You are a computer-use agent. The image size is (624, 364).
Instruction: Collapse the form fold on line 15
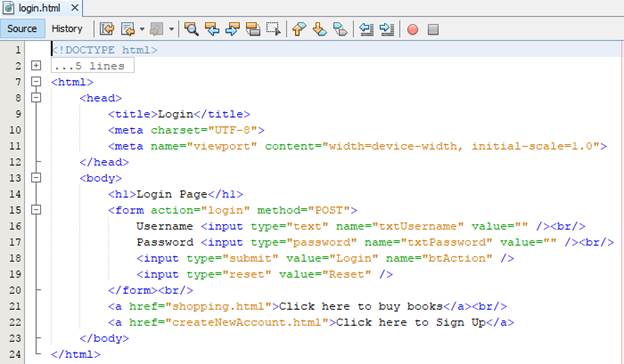[36, 210]
